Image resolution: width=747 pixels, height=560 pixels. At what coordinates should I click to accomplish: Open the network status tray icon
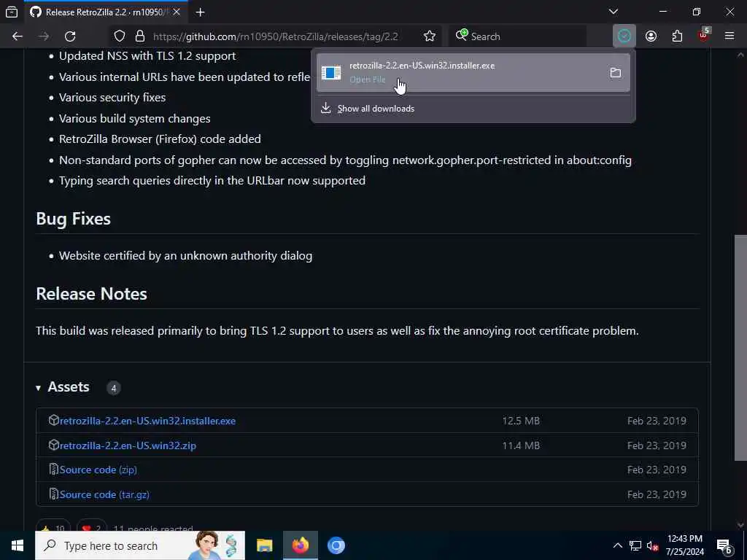click(x=635, y=545)
